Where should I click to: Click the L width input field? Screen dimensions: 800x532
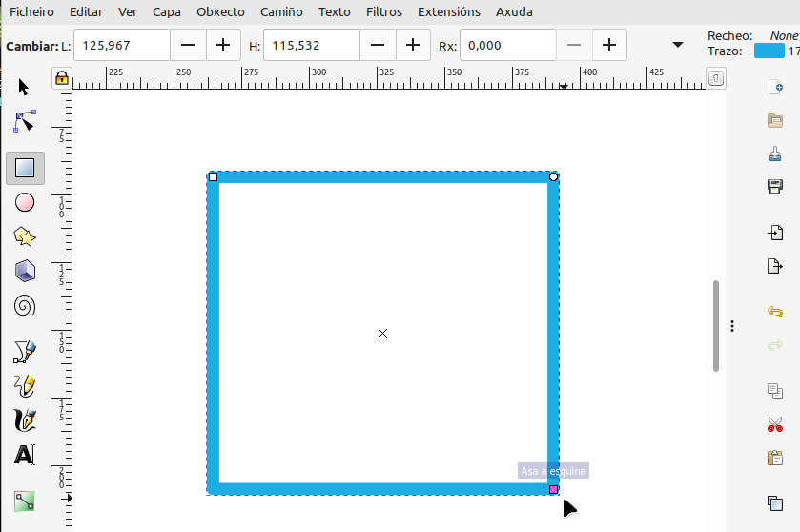coord(121,45)
